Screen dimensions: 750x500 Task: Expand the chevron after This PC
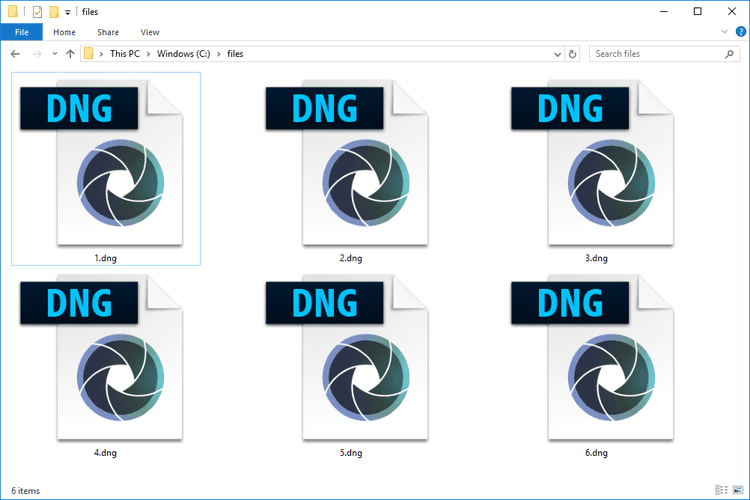pyautogui.click(x=148, y=54)
